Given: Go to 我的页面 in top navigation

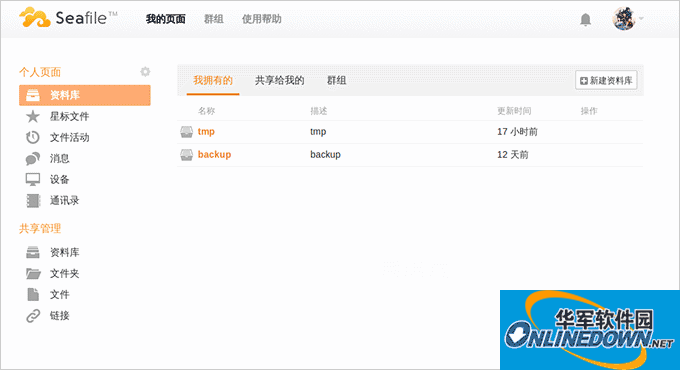Looking at the screenshot, I should (x=165, y=19).
